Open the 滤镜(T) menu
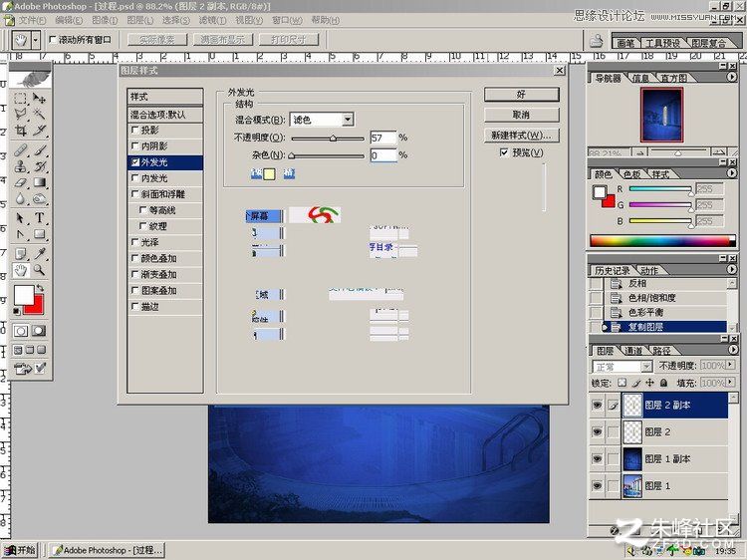Viewport: 747px width, 560px height. pos(212,21)
